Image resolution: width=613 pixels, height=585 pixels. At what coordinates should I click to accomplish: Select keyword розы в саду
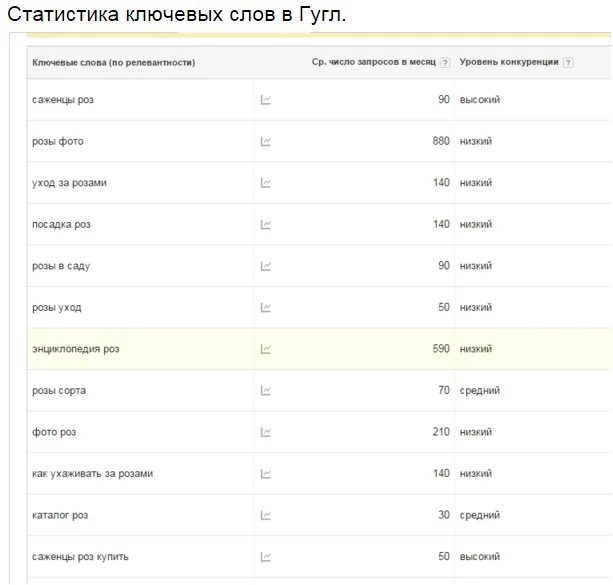[61, 266]
